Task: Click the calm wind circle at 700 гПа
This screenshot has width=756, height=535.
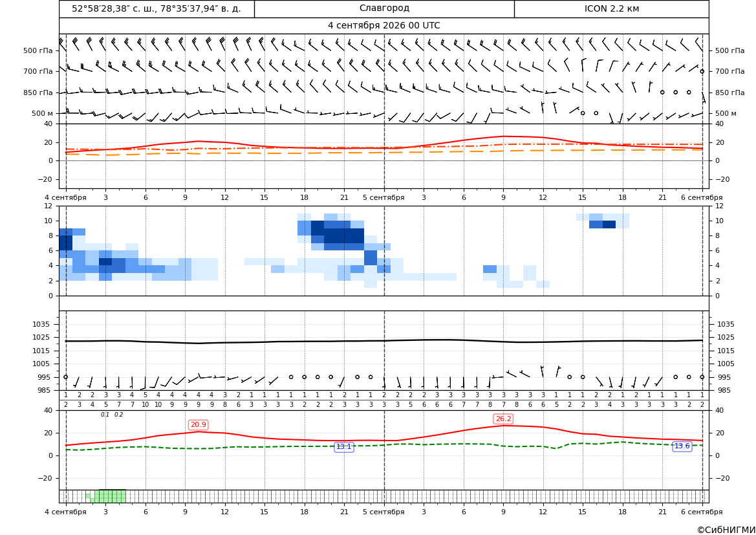Action: click(702, 71)
